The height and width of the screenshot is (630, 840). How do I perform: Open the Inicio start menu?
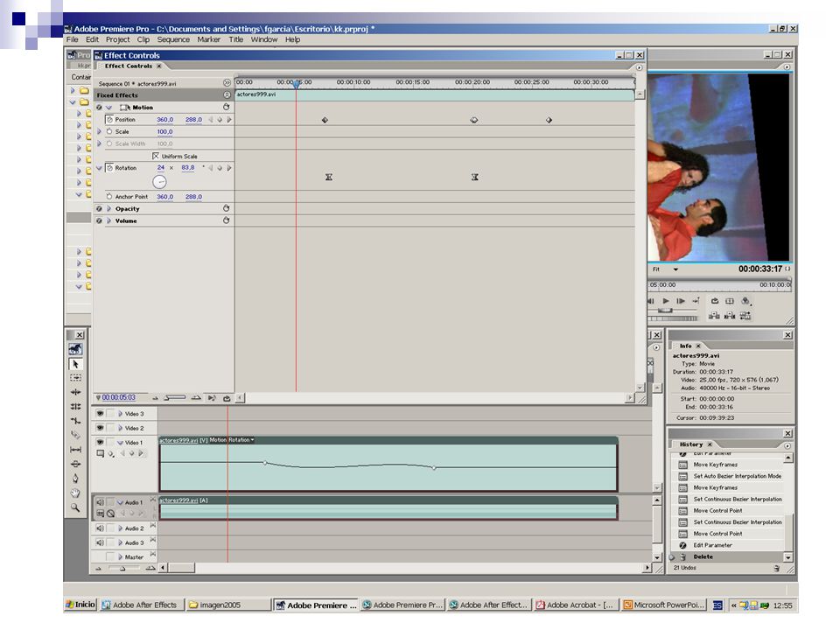(80, 605)
